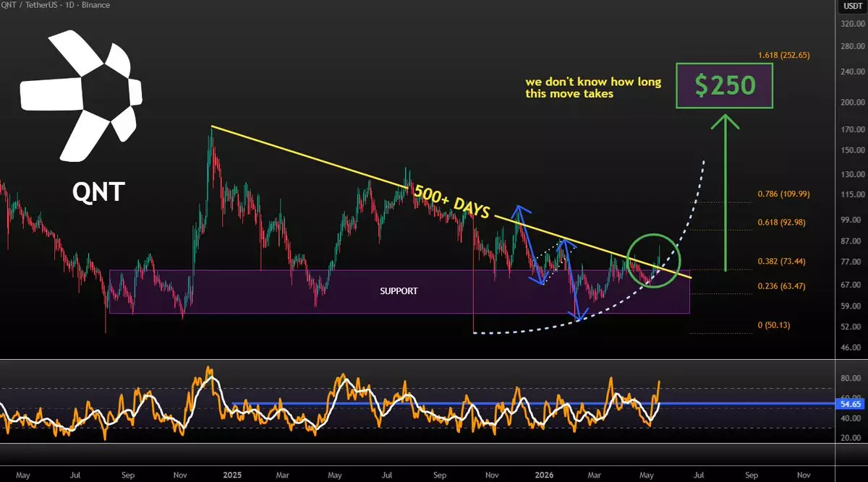Click the 54.65 RSI value tag
868x482 pixels.
pos(849,404)
